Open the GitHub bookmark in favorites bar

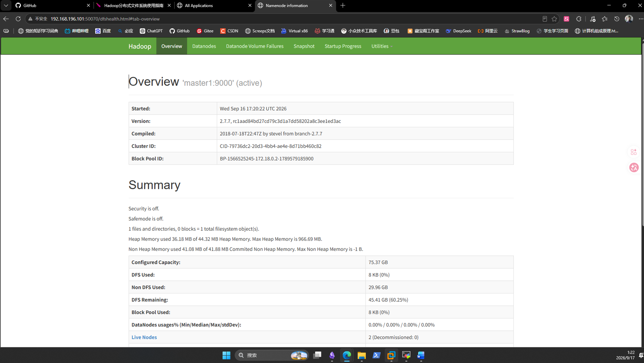click(x=180, y=31)
